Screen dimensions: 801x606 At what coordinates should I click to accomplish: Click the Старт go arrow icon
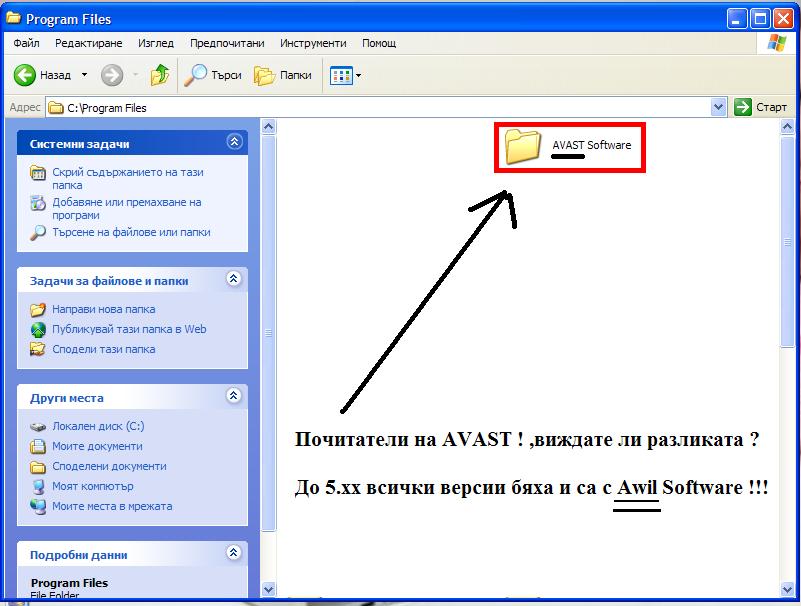(743, 107)
